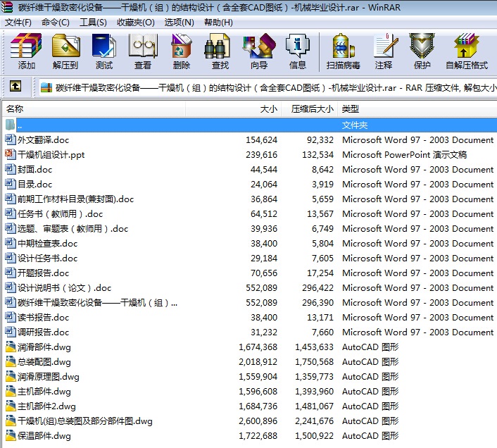Click the AutoCAD icon of 主机部件2.dwg
Viewport: 497px width, 448px height.
pyautogui.click(x=11, y=406)
